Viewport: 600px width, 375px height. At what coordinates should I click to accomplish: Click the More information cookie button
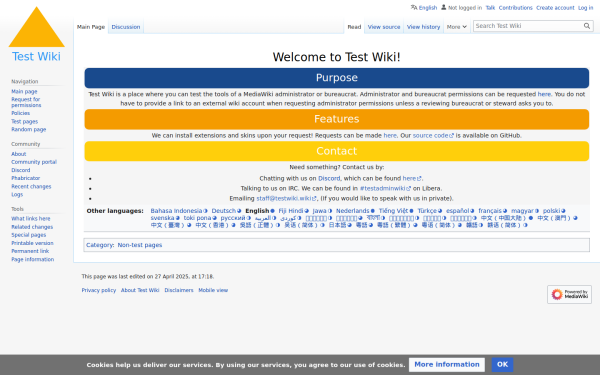447,365
